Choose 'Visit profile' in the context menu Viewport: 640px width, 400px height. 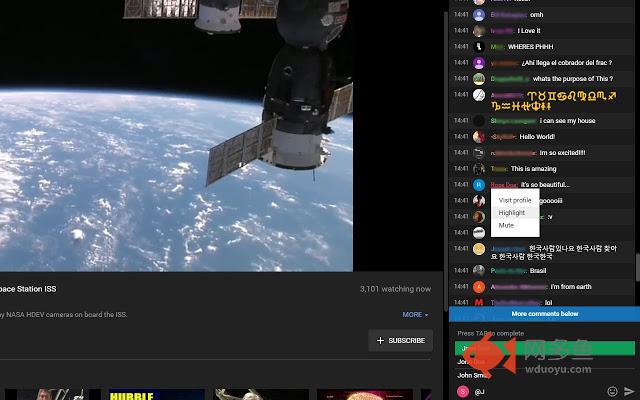point(515,200)
